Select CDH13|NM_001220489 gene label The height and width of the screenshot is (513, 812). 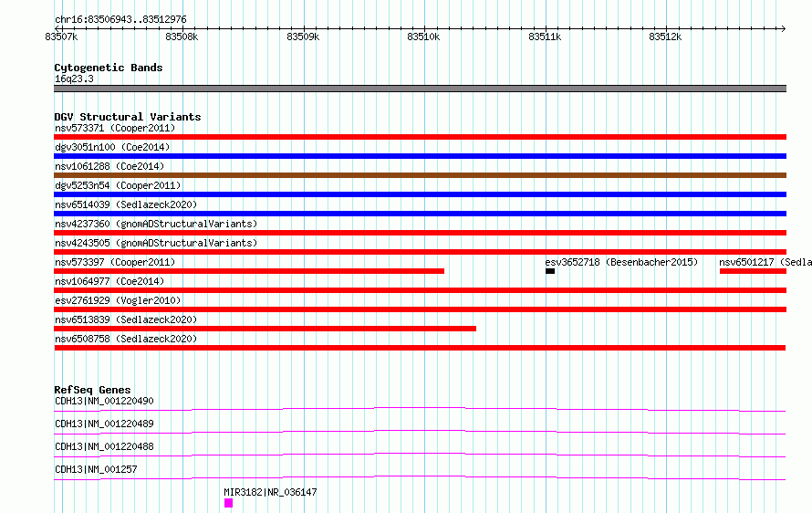[x=104, y=424]
